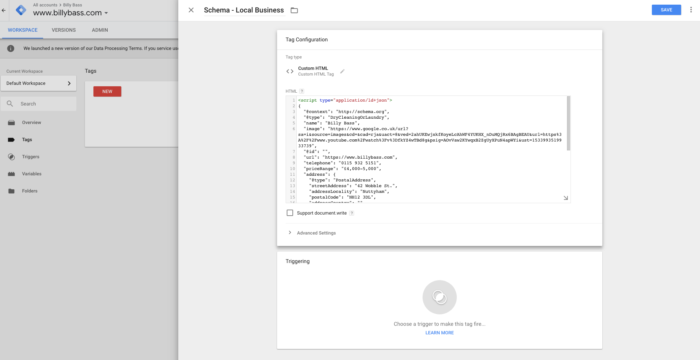The width and height of the screenshot is (700, 360).
Task: Edit the tag name Schema - Local Business
Action: (244, 10)
